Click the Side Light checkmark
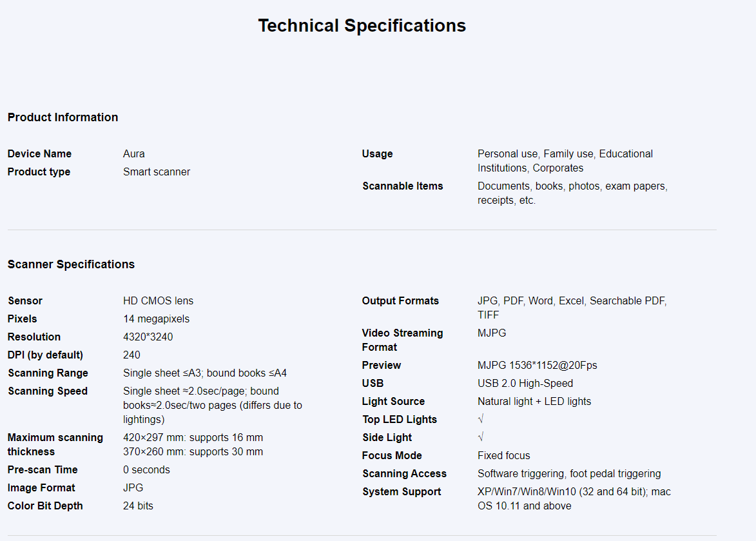The image size is (756, 541). tap(481, 437)
